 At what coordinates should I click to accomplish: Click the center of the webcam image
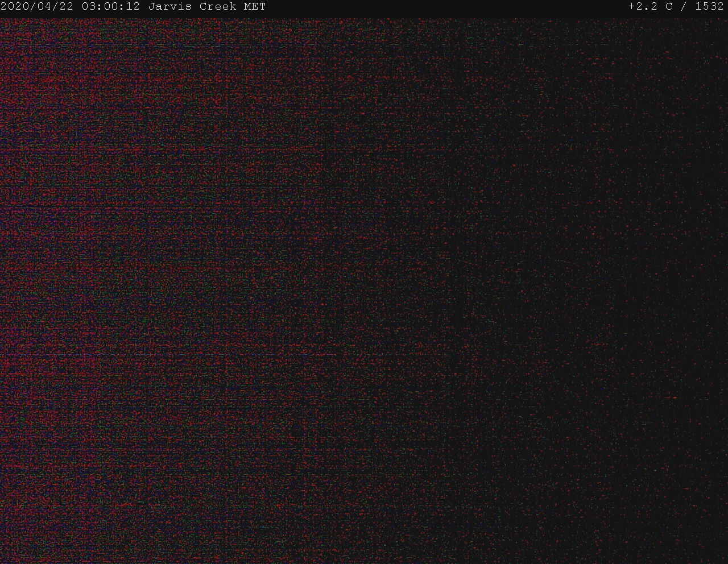pyautogui.click(x=364, y=290)
